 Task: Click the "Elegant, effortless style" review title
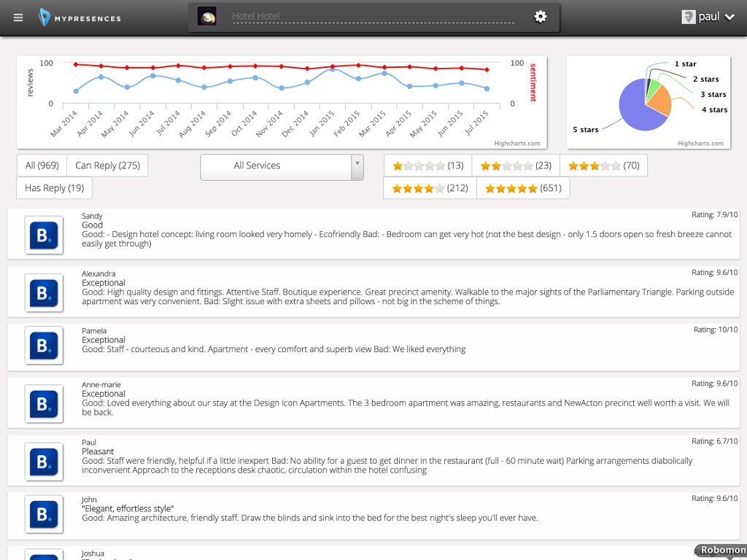click(128, 508)
